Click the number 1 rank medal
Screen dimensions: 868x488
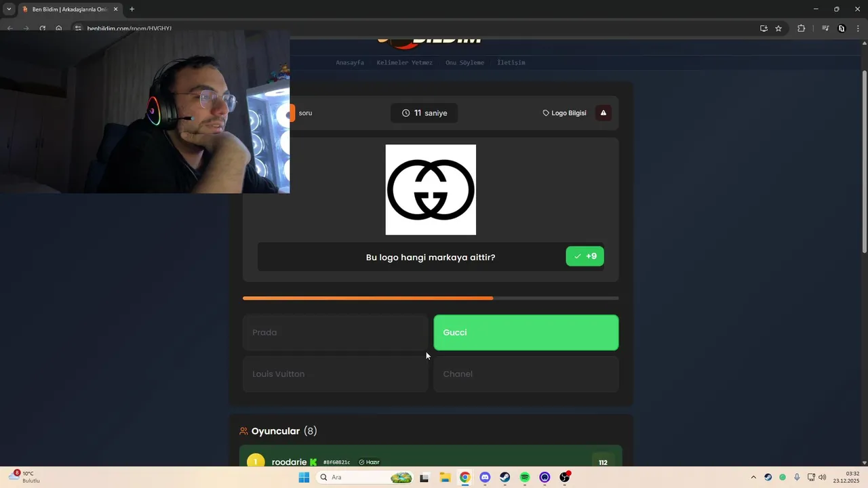tap(256, 461)
